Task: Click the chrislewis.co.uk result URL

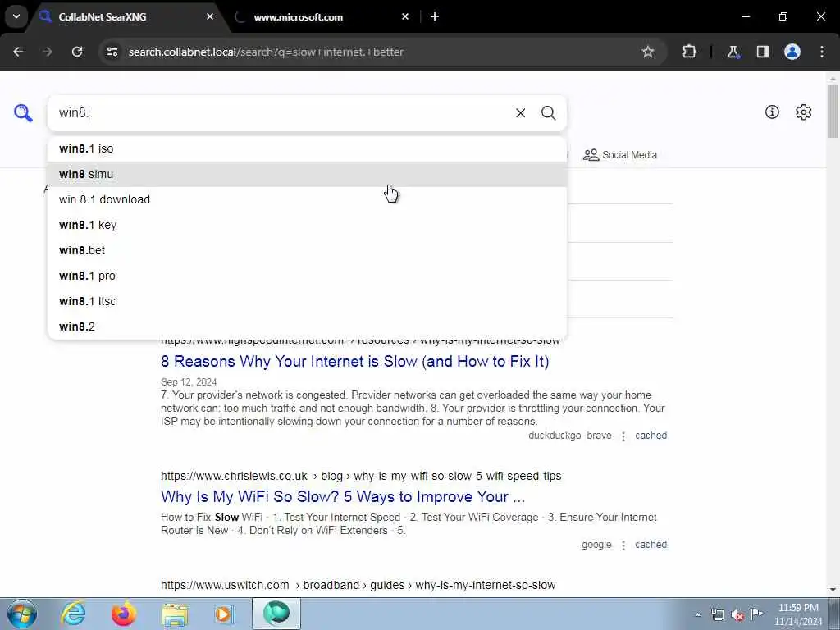Action: [361, 477]
